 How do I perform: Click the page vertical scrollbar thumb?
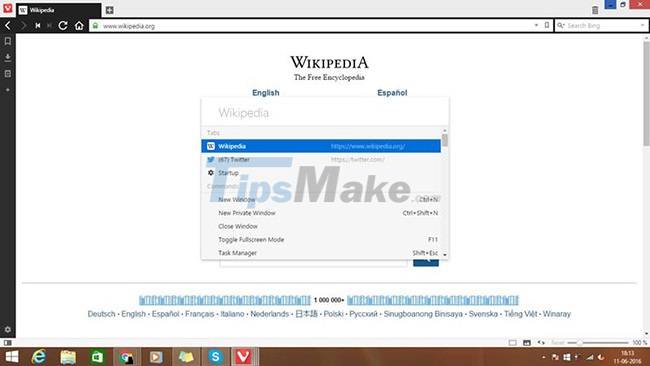coord(646,93)
